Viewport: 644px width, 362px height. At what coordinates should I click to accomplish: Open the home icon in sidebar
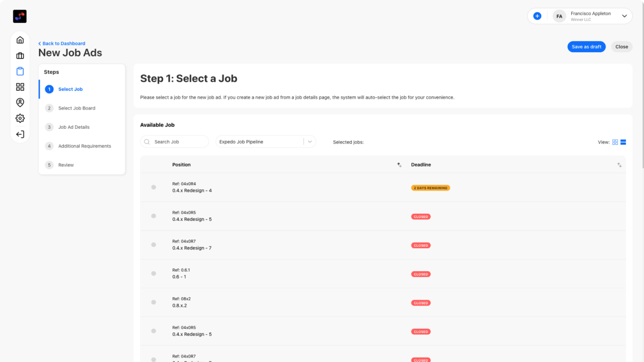pyautogui.click(x=20, y=40)
